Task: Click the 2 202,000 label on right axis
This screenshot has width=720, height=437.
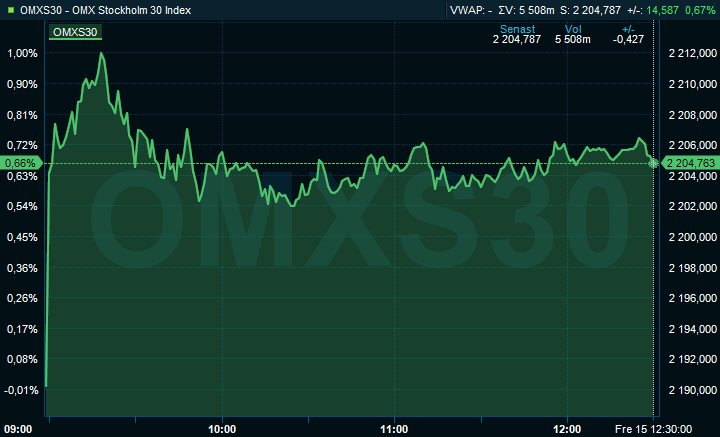Action: pyautogui.click(x=692, y=206)
